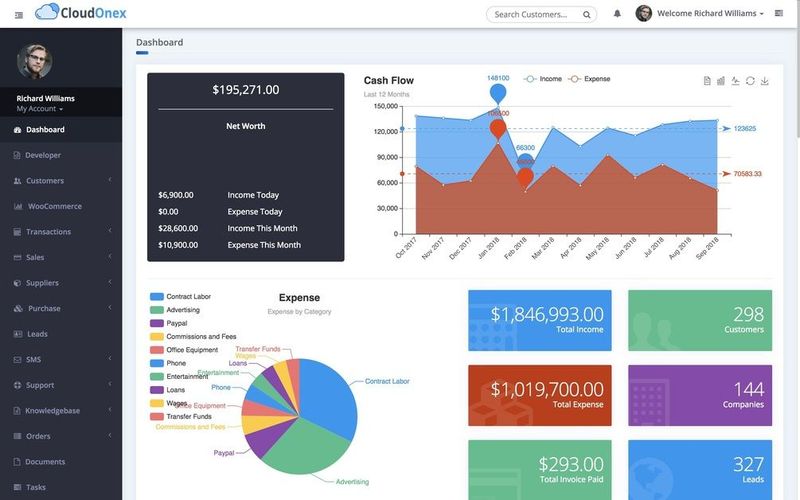Open the My Account dropdown
Viewport: 800px width, 500px height.
coord(39,109)
